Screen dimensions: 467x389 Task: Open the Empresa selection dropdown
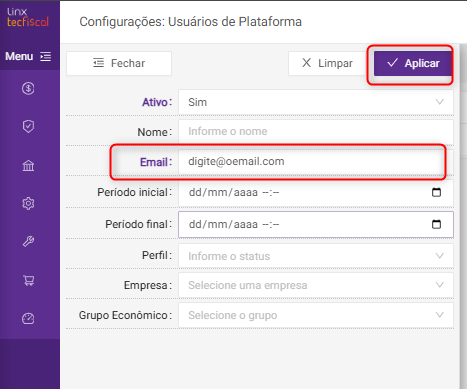(316, 285)
